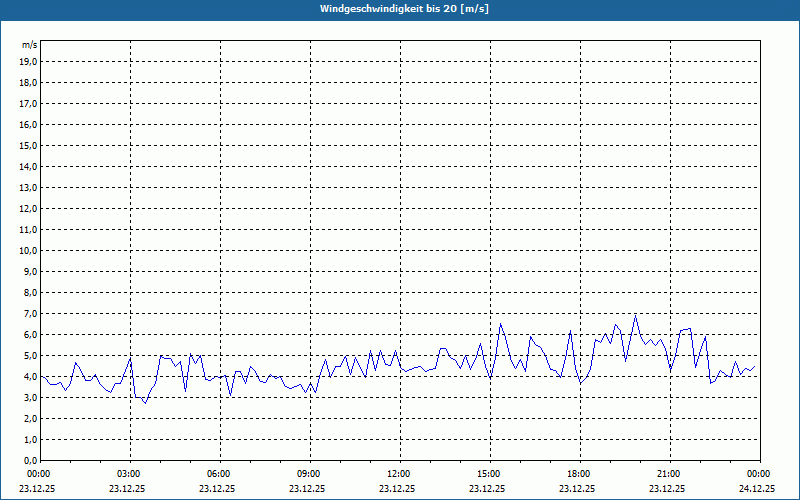This screenshot has width=800, height=500.
Task: Click the '0,0' y-axis origin label
Action: pos(31,460)
